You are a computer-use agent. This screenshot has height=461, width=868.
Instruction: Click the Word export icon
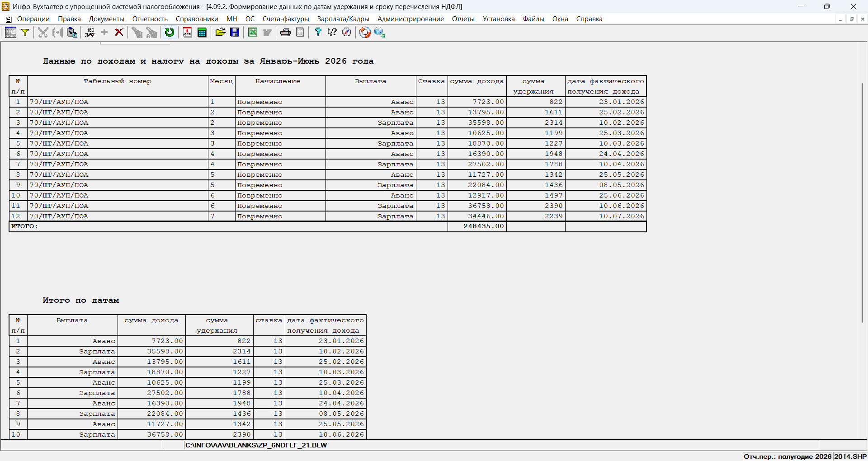[x=267, y=33]
